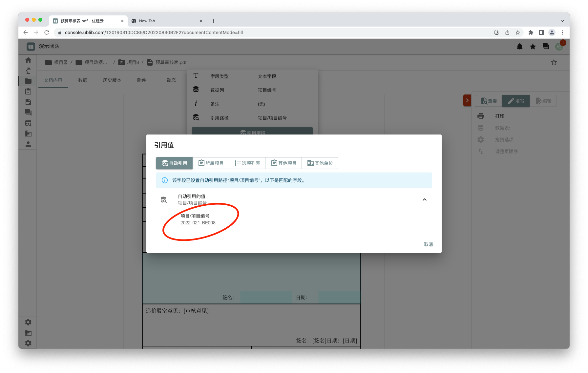
Task: Click the print icon in right panel
Action: [x=481, y=116]
